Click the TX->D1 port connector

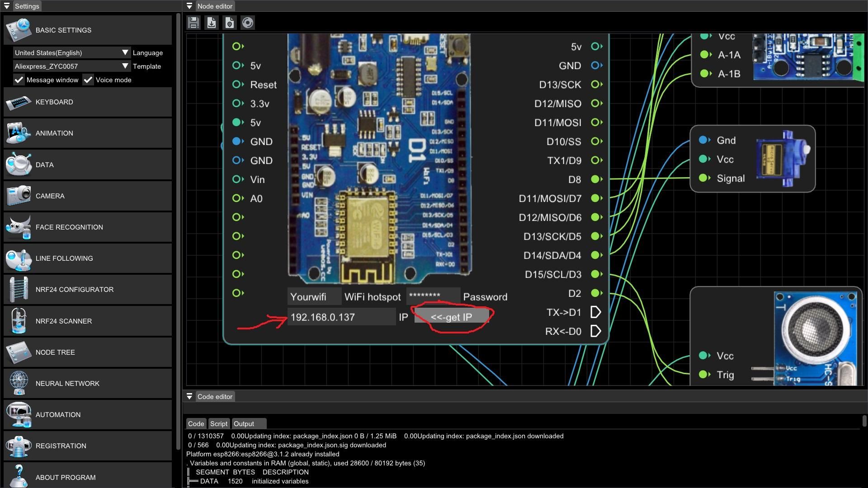click(596, 312)
